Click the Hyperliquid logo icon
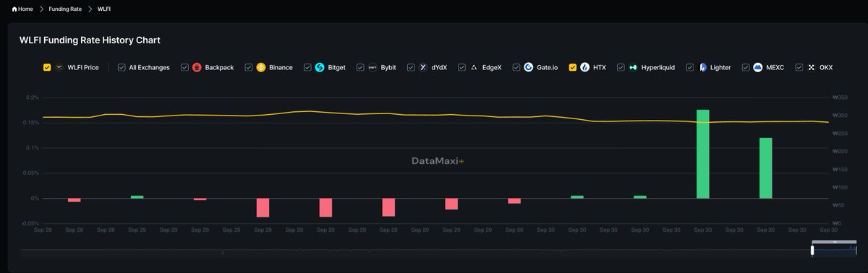Viewport: 868px width, 273px height. (x=634, y=67)
